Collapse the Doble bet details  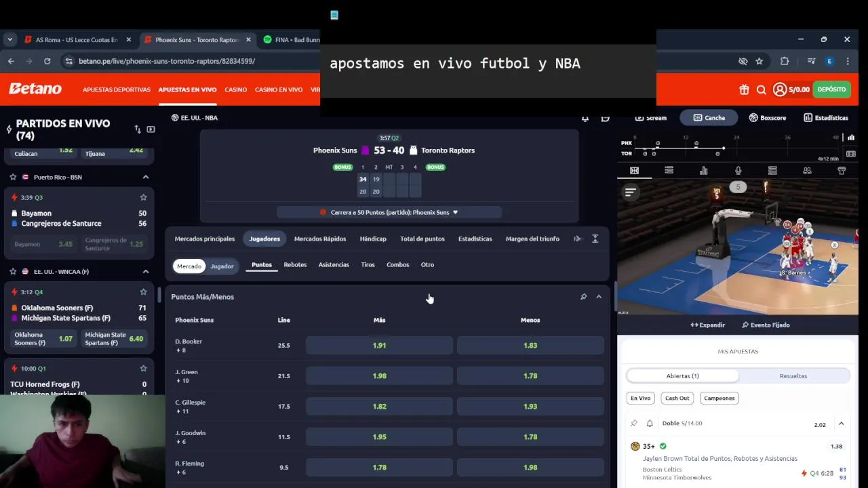pyautogui.click(x=841, y=424)
